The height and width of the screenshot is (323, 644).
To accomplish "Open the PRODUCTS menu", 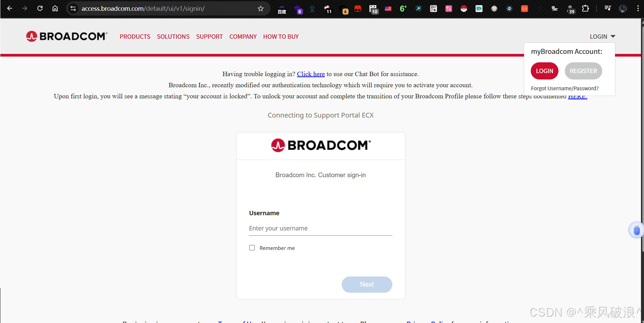I will tap(135, 36).
